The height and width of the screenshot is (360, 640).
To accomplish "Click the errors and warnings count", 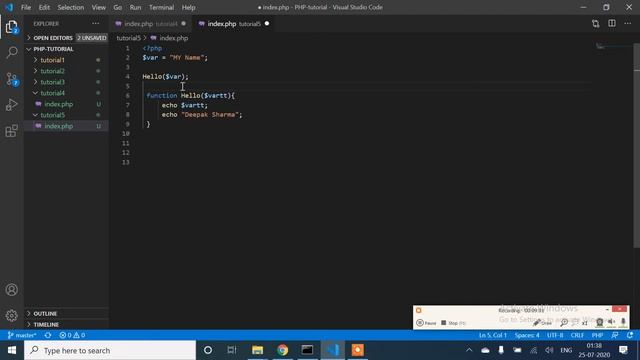I will (72, 335).
